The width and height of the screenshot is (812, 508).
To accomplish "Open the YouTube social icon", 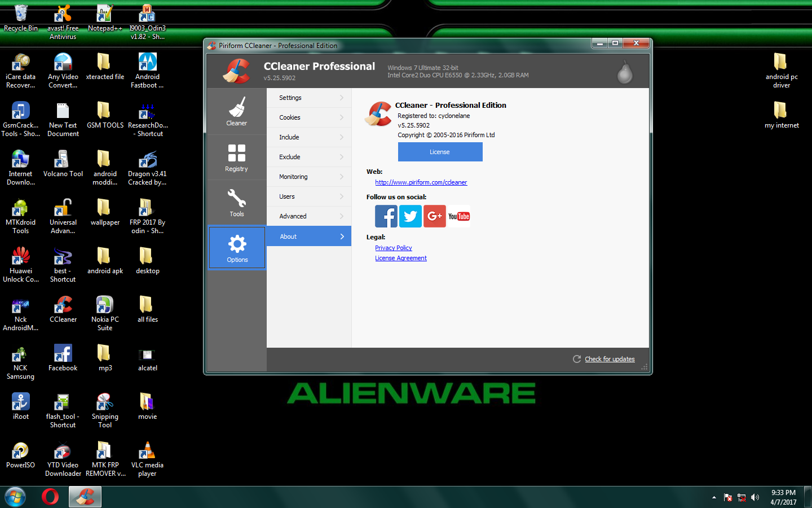I will pos(459,216).
